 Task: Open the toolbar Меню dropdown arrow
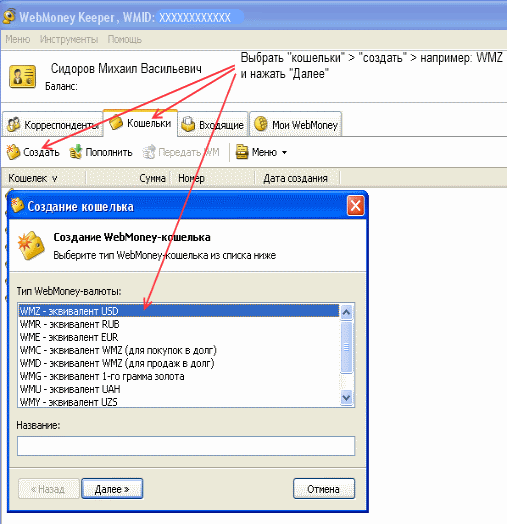coord(284,152)
